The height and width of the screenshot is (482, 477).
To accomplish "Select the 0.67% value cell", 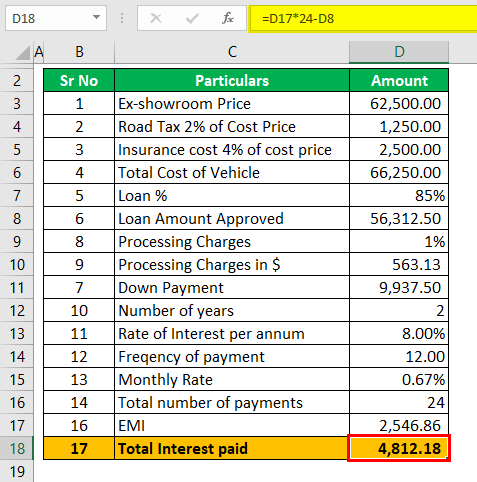I will (x=399, y=380).
